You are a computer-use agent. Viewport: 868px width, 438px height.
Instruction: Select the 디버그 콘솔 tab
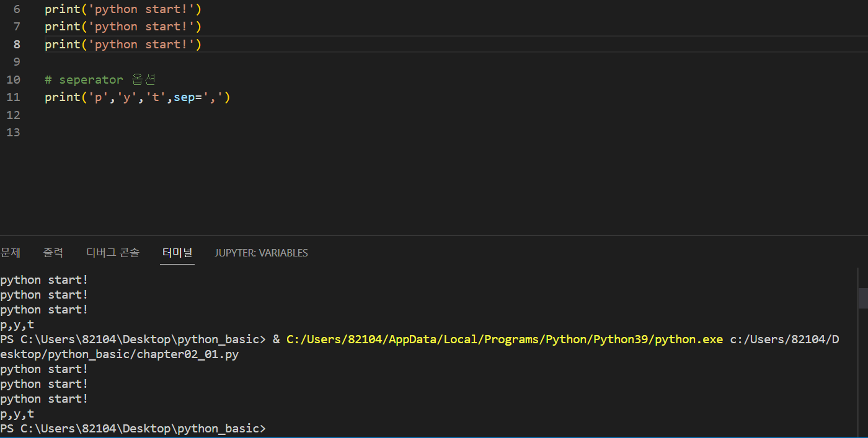[x=113, y=253]
